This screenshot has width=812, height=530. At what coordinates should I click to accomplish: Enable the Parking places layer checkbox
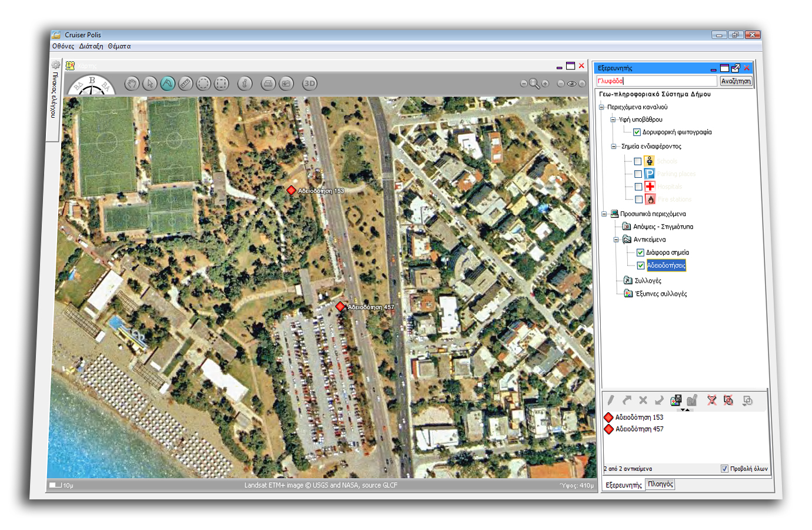[638, 174]
